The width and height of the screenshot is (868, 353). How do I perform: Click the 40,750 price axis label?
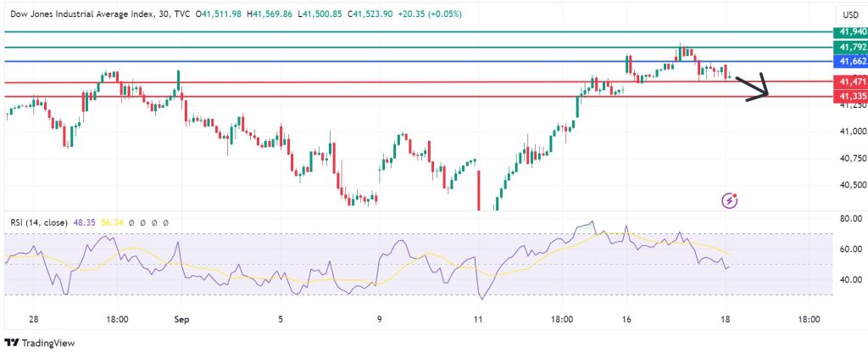click(853, 159)
